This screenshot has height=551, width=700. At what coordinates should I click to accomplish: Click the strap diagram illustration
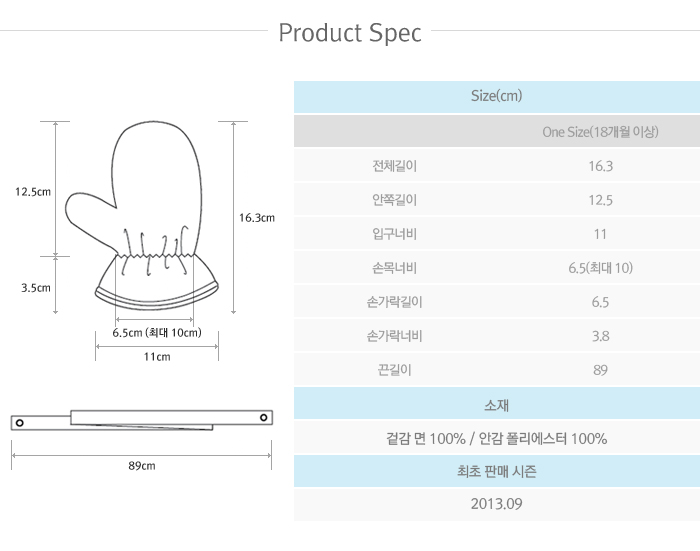[x=142, y=419]
